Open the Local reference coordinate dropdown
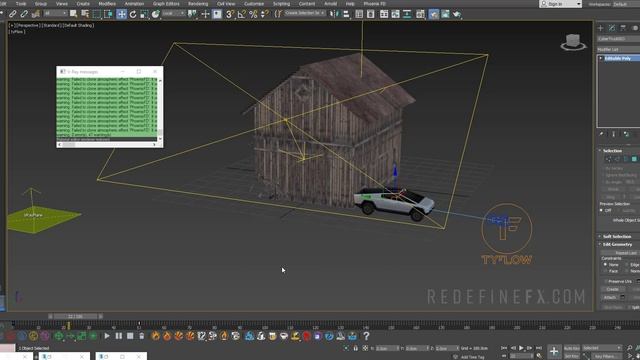The image size is (640, 360). pyautogui.click(x=173, y=13)
